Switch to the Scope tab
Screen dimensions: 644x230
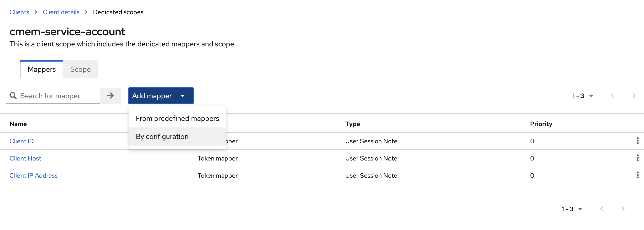80,69
